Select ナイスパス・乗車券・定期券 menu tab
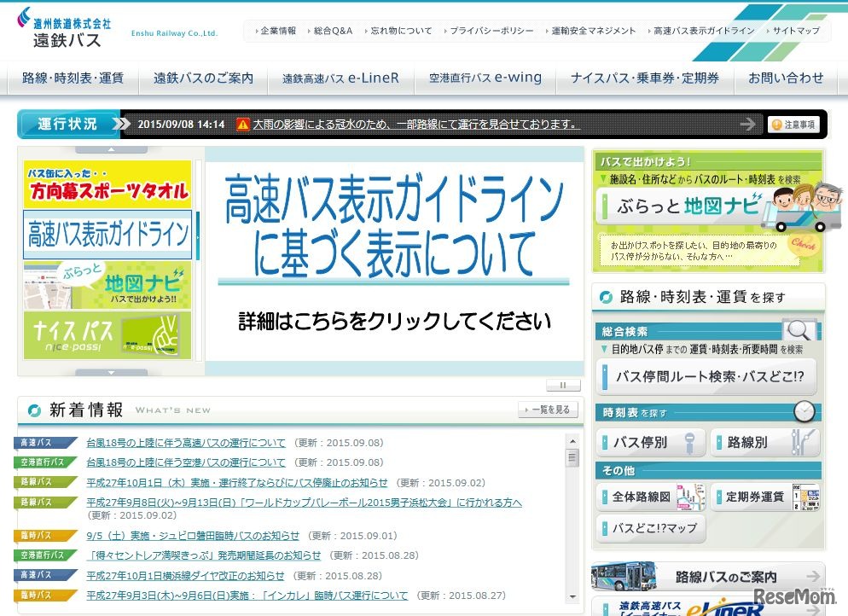Screen dimensions: 848x616 point(645,78)
